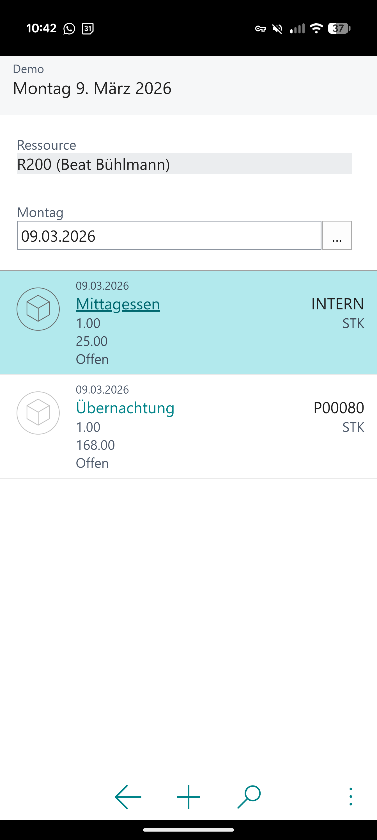Tap the battery indicator in status bar
The image size is (377, 840).
point(339,29)
